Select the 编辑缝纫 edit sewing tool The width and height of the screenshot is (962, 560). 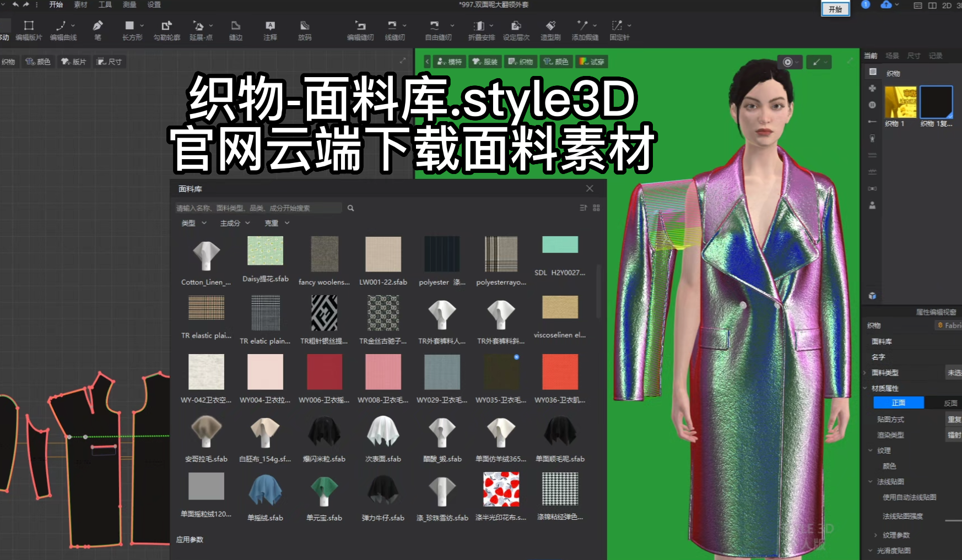click(x=360, y=30)
